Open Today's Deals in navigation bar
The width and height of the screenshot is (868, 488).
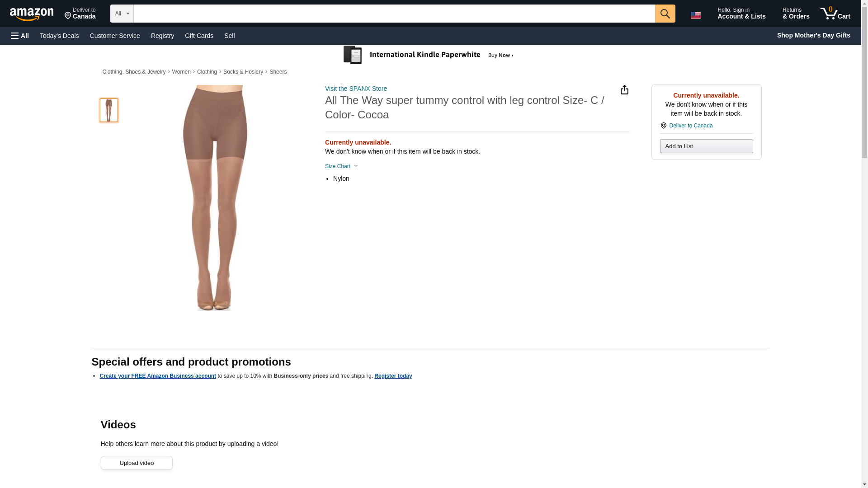point(59,36)
